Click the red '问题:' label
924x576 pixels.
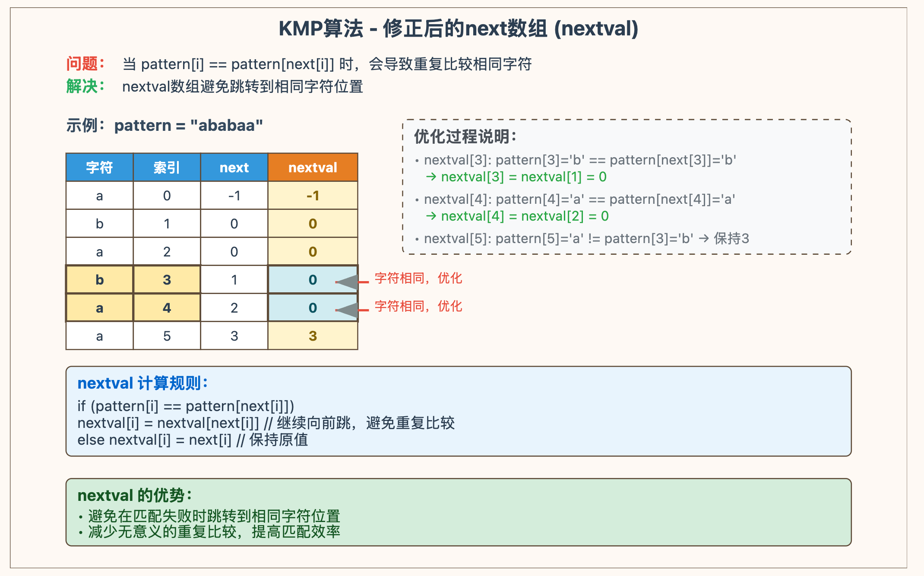pyautogui.click(x=85, y=64)
